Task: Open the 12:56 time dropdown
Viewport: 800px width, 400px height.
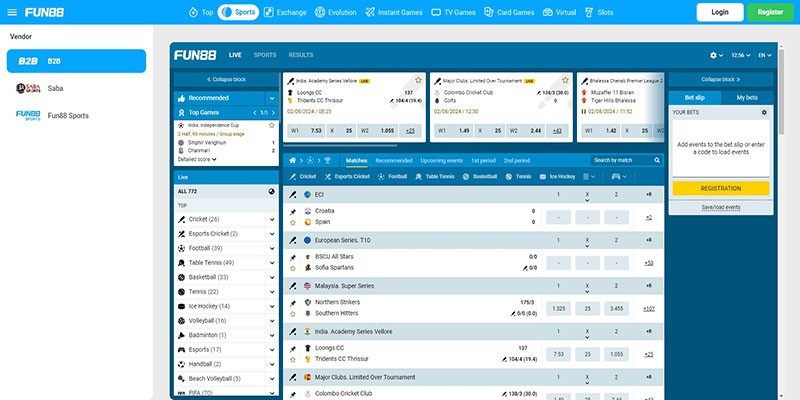Action: point(741,55)
